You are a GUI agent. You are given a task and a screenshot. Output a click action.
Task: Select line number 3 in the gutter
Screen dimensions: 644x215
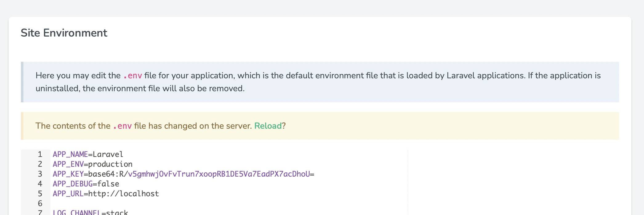40,174
